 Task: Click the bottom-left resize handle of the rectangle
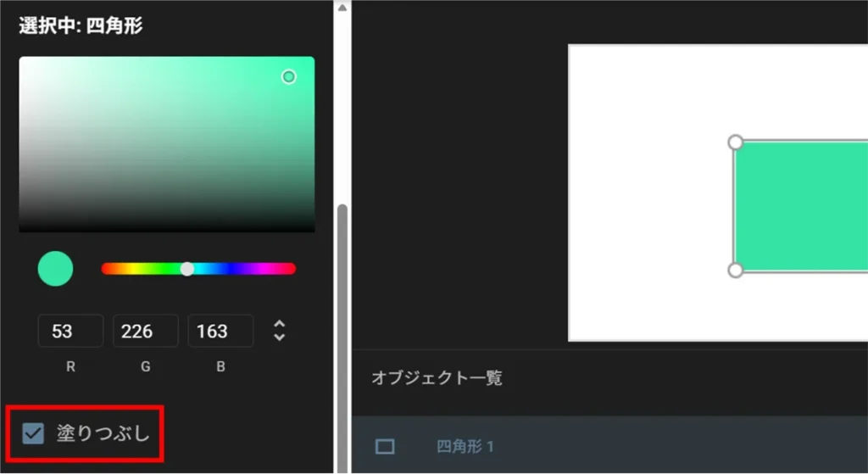[x=736, y=270]
